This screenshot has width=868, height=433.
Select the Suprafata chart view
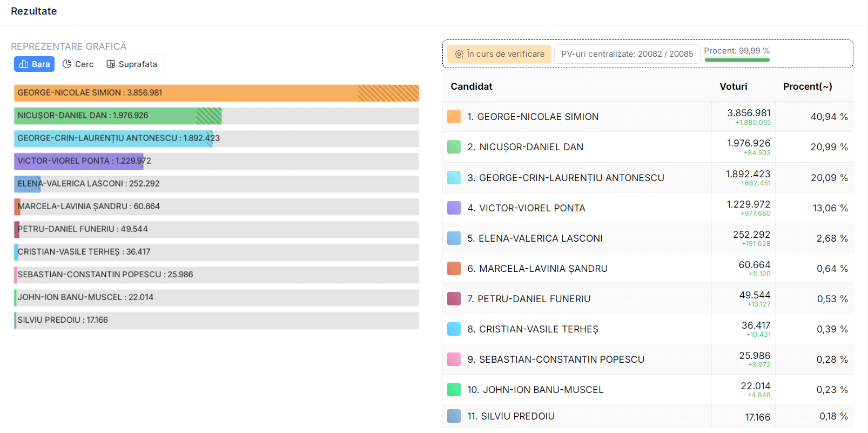click(132, 64)
